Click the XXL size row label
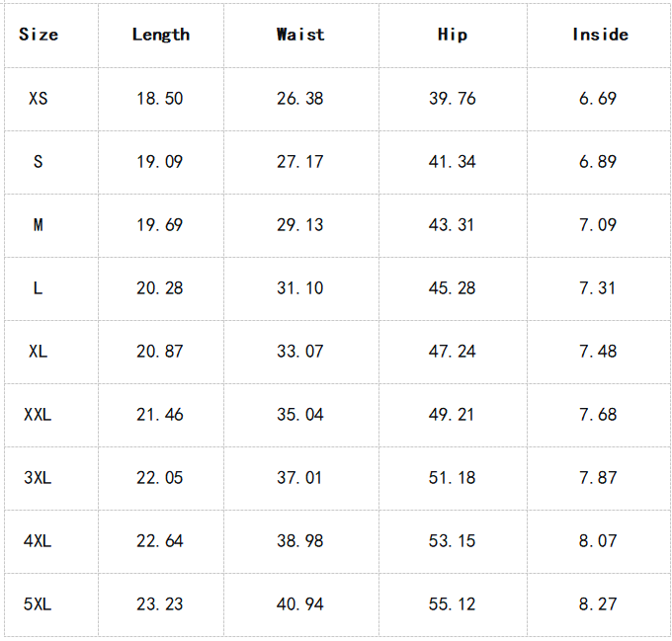This screenshot has width=672, height=641. [x=39, y=415]
